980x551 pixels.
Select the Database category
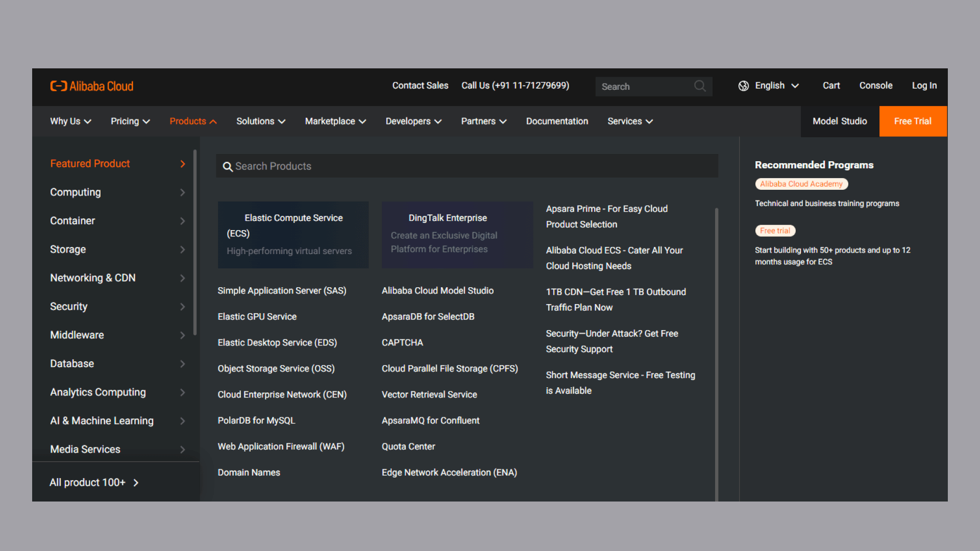[x=117, y=364]
